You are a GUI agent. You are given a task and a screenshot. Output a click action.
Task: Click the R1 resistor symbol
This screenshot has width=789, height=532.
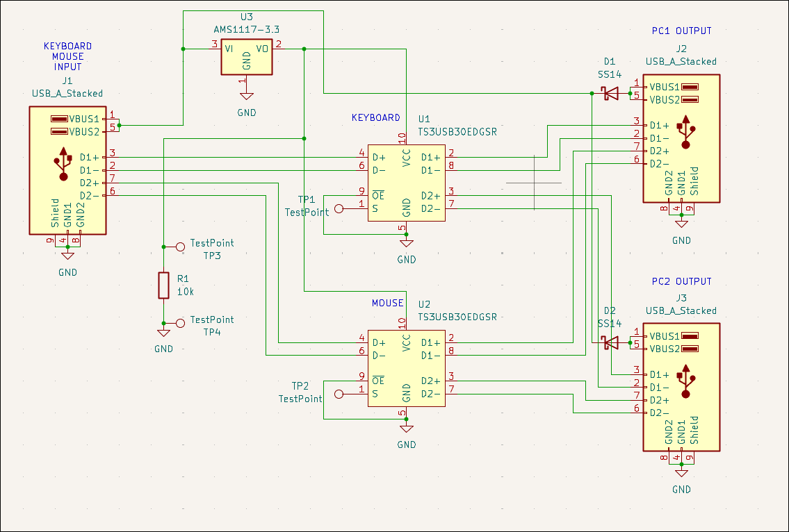coord(163,285)
